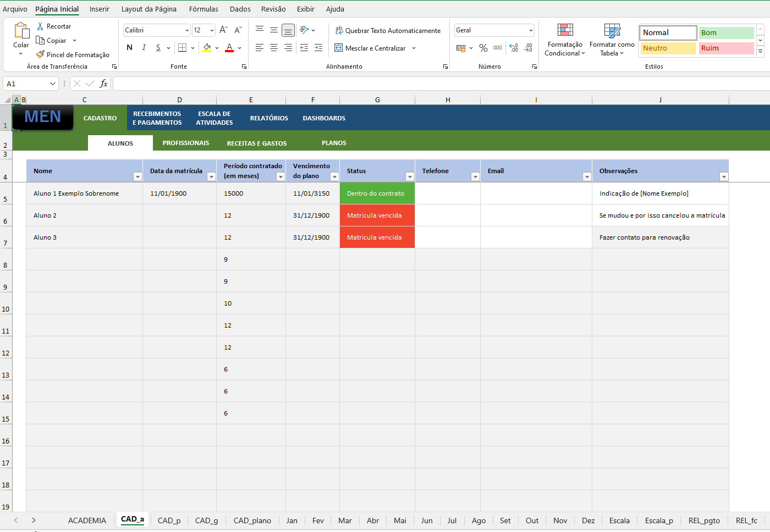Viewport: 770px width, 532px height.
Task: Click the insert function fx icon
Action: click(x=103, y=84)
